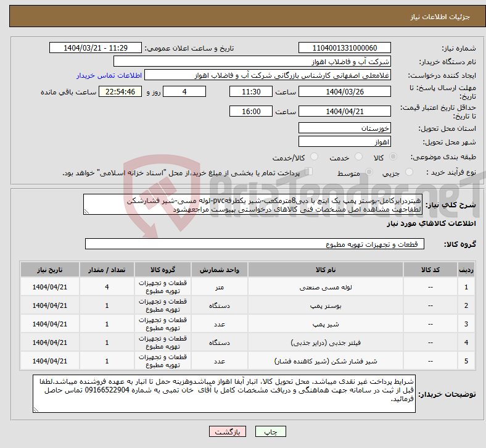Click the page title جزئیات اطلاعات نیاز

point(440,17)
